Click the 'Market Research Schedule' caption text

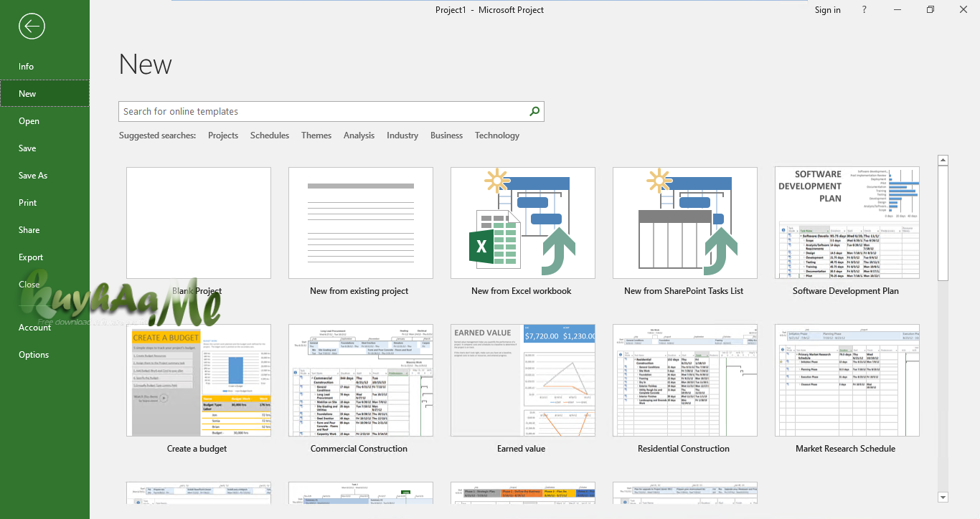click(846, 449)
